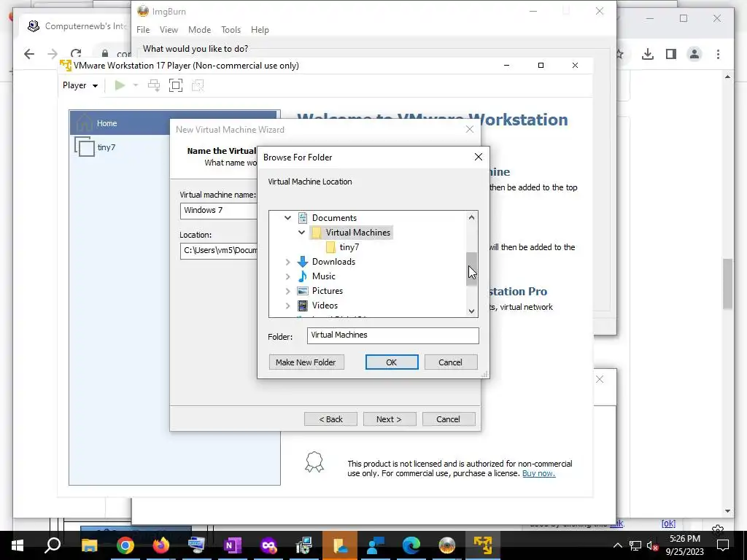Click Back in the wizard
Viewport: 747px width, 560px height.
coord(330,419)
